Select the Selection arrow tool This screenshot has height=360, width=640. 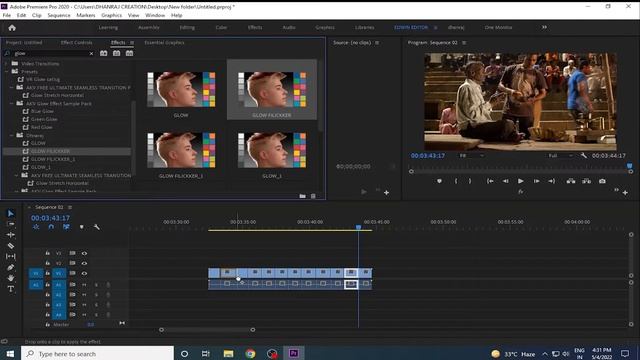click(11, 213)
